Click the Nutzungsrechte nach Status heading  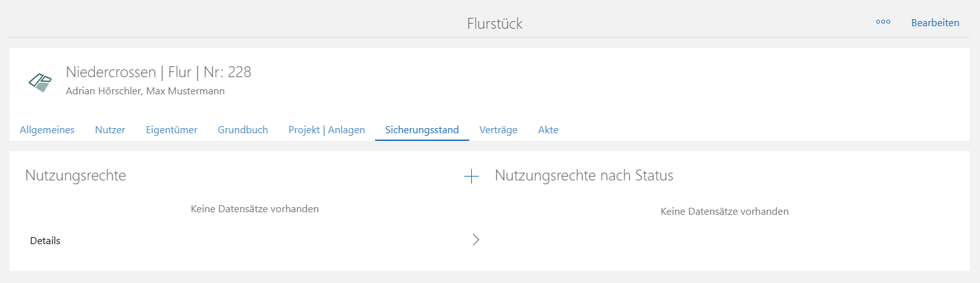pos(584,176)
